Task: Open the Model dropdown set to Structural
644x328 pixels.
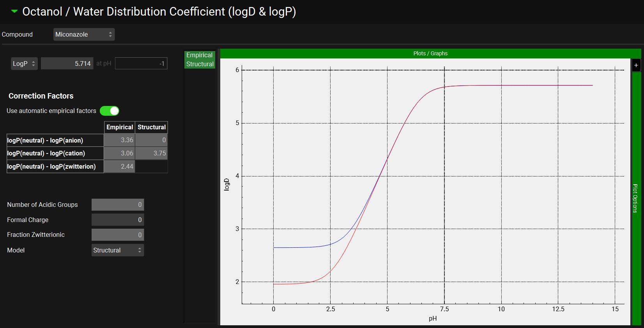Action: coord(117,250)
